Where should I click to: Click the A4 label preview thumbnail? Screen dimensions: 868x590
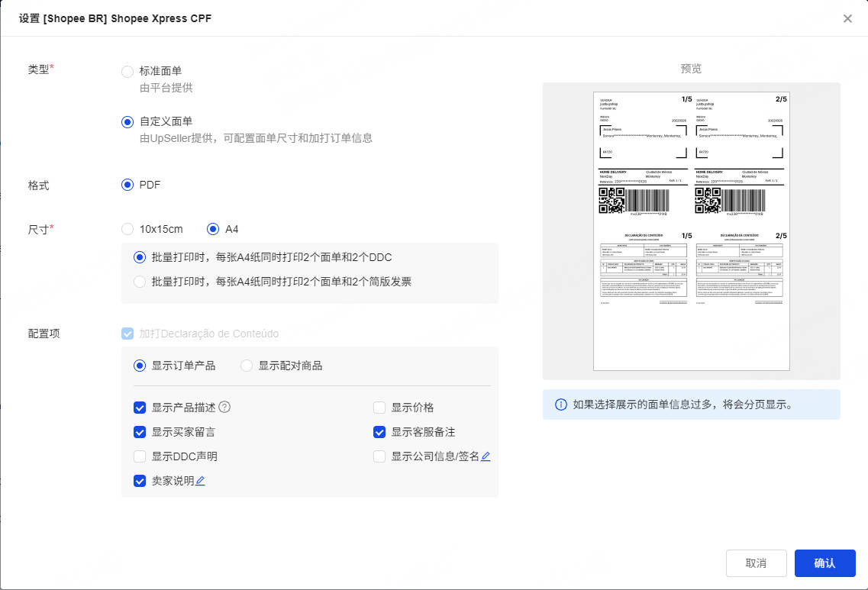click(692, 231)
